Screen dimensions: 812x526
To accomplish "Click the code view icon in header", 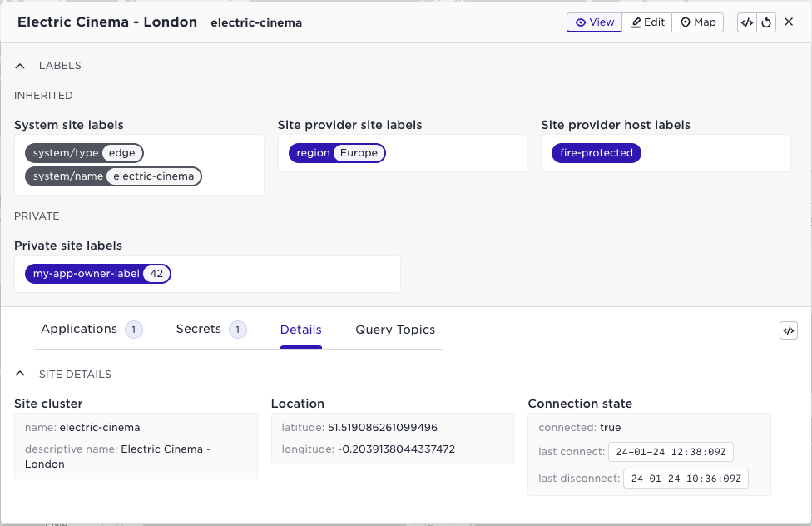I will (747, 22).
